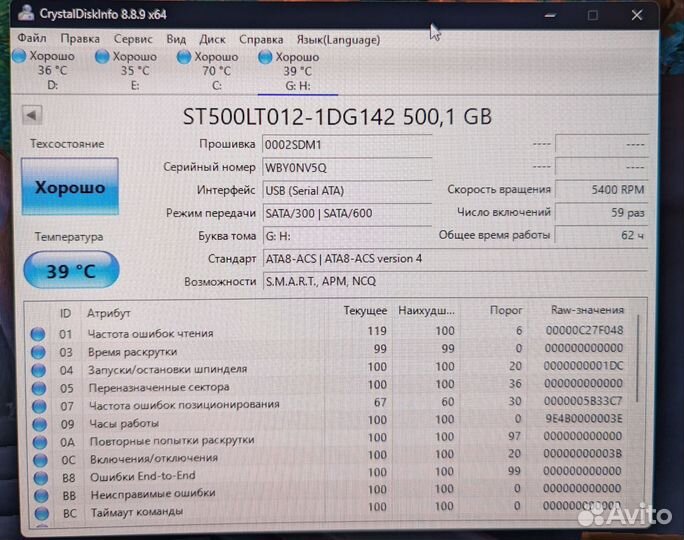Viewport: 684px width, 540px height.
Task: Go to previous disk arrow button
Action: 32,115
